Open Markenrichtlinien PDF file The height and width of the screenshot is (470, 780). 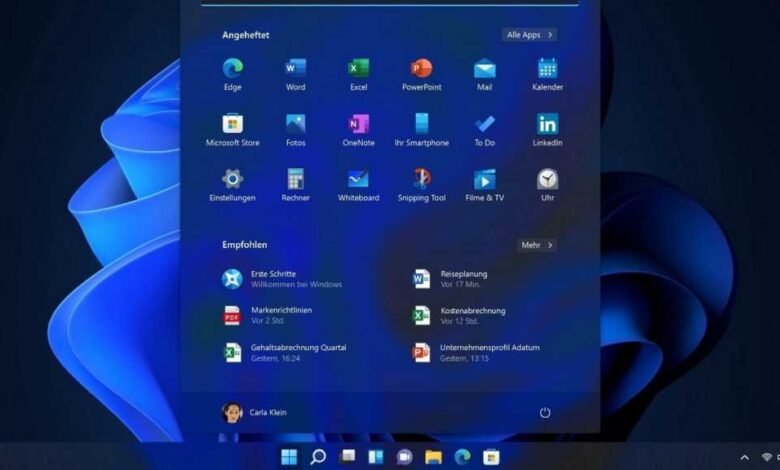pyautogui.click(x=267, y=315)
